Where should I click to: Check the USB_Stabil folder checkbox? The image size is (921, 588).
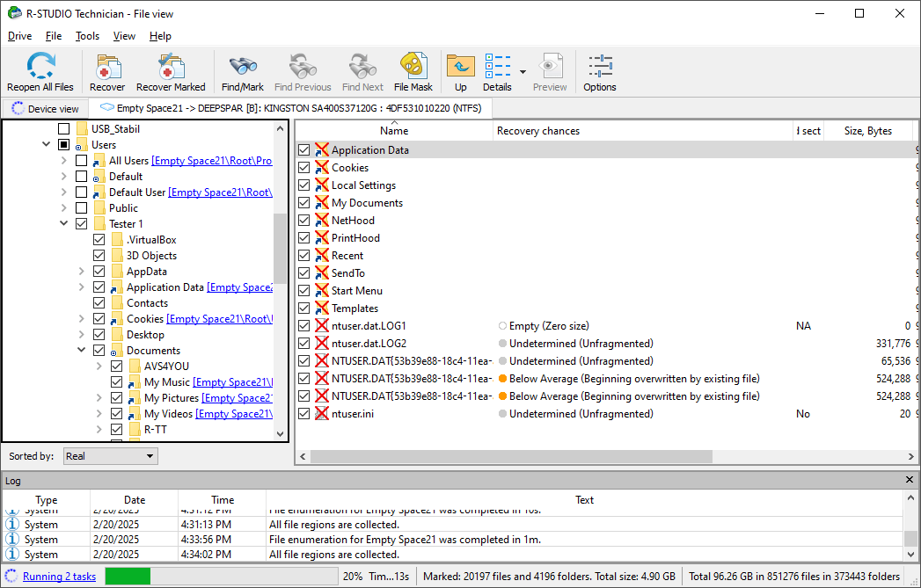(x=64, y=128)
